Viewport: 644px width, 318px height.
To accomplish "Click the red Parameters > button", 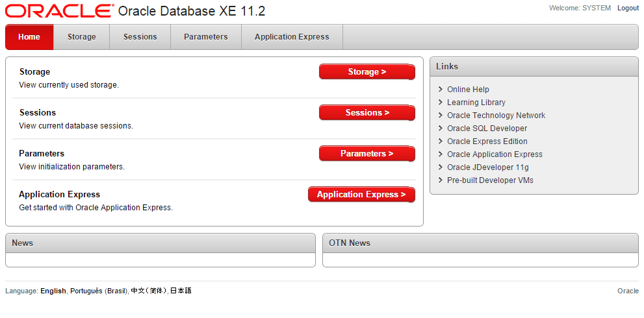I will pos(367,153).
